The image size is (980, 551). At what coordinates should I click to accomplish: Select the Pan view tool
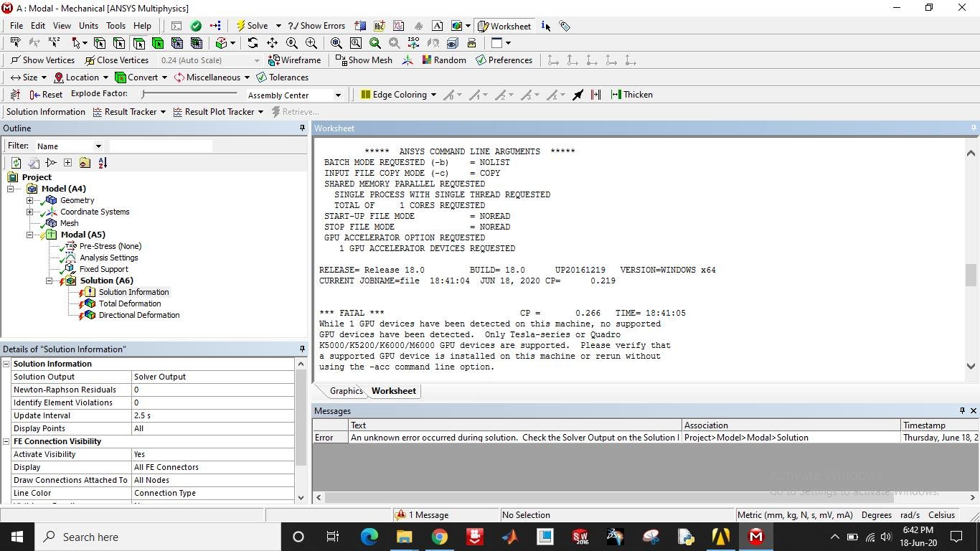tap(272, 43)
